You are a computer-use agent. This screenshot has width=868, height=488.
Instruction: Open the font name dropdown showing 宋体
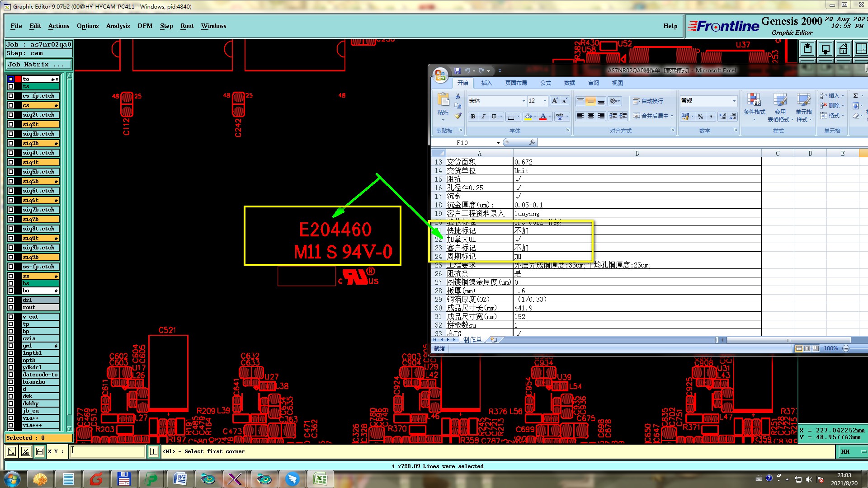524,101
